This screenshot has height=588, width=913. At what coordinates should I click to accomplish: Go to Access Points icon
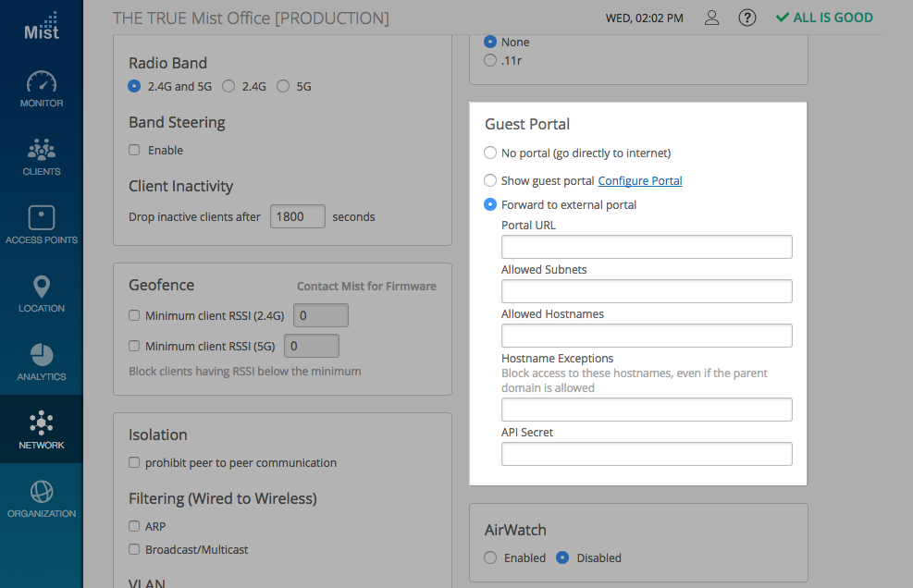pos(42,218)
